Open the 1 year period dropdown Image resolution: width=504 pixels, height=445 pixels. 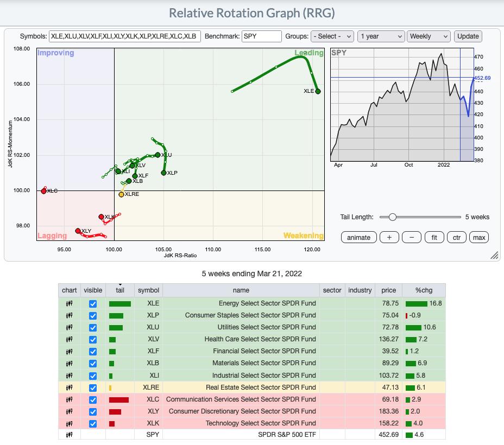[x=381, y=36]
